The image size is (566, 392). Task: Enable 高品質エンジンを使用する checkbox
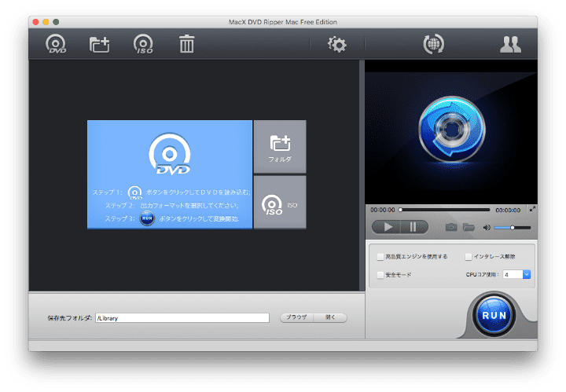click(x=380, y=257)
